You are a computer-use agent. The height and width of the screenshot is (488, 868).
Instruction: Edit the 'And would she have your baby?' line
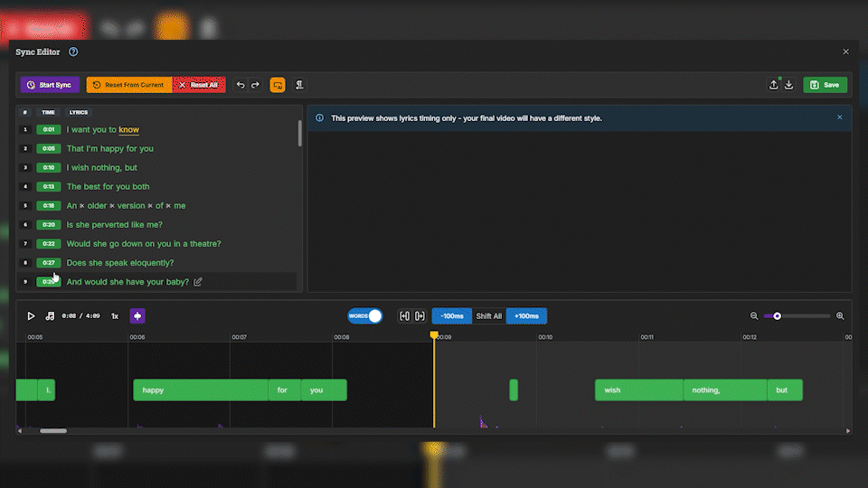pyautogui.click(x=198, y=282)
